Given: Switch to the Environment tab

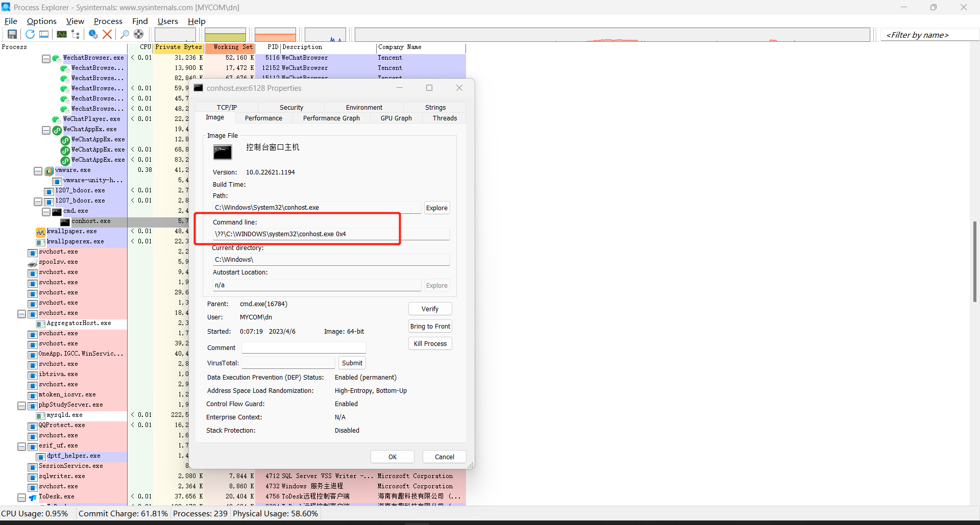Looking at the screenshot, I should tap(364, 107).
